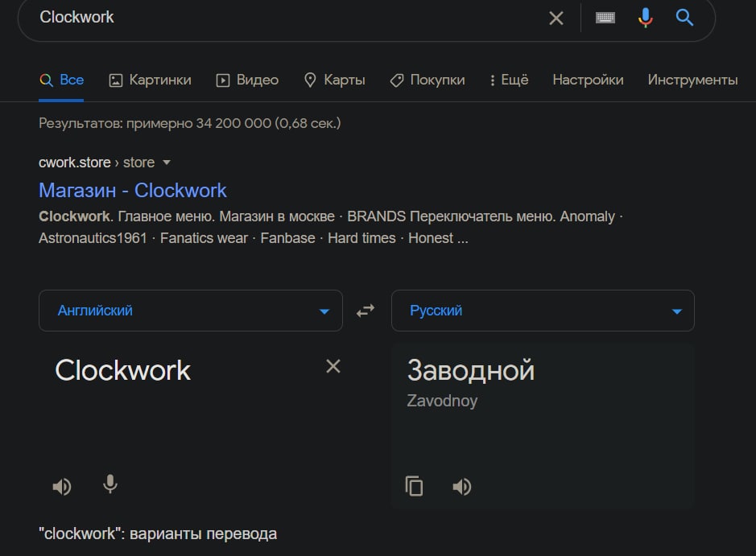The height and width of the screenshot is (556, 756).
Task: Click the Видео tab's play icon
Action: (222, 80)
